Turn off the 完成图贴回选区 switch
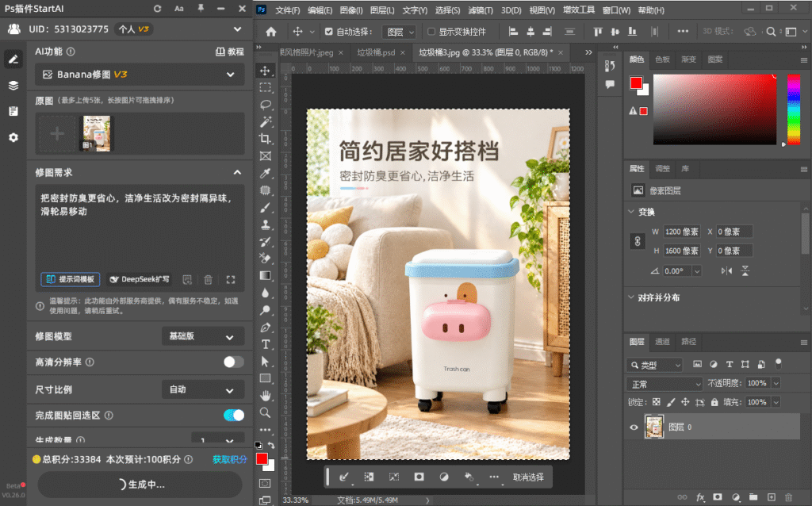812x506 pixels. click(x=234, y=415)
